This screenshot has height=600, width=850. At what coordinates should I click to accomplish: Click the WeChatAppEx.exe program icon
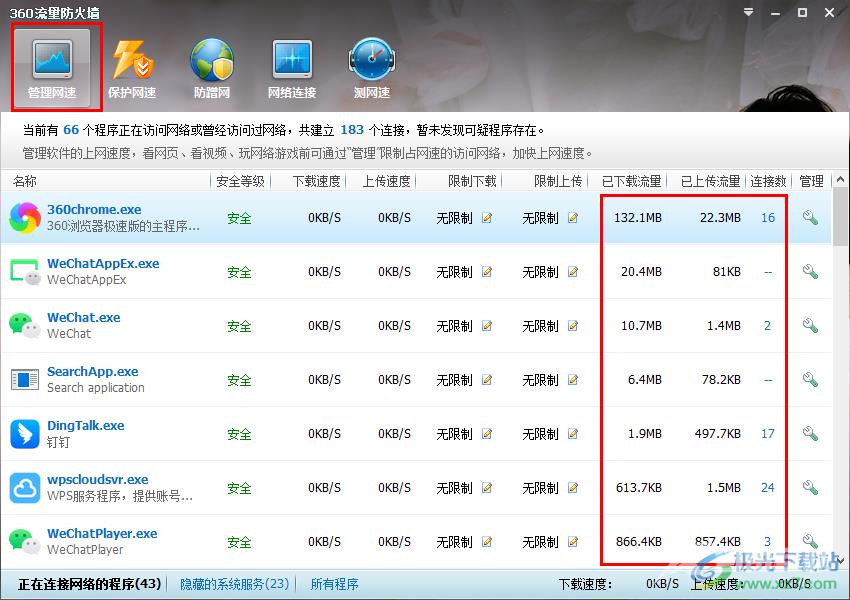point(25,272)
